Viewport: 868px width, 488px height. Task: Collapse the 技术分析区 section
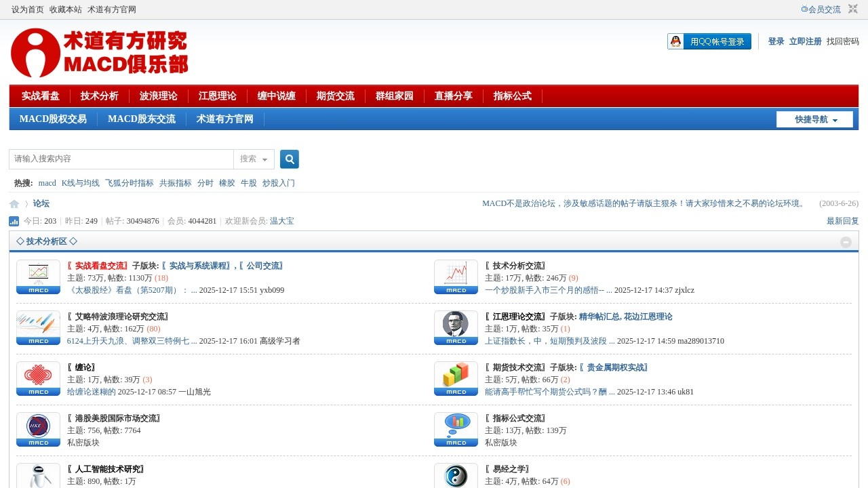(846, 242)
